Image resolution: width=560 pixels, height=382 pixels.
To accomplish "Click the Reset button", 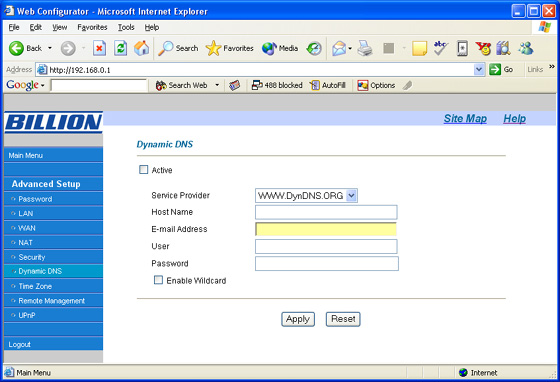I will [343, 319].
